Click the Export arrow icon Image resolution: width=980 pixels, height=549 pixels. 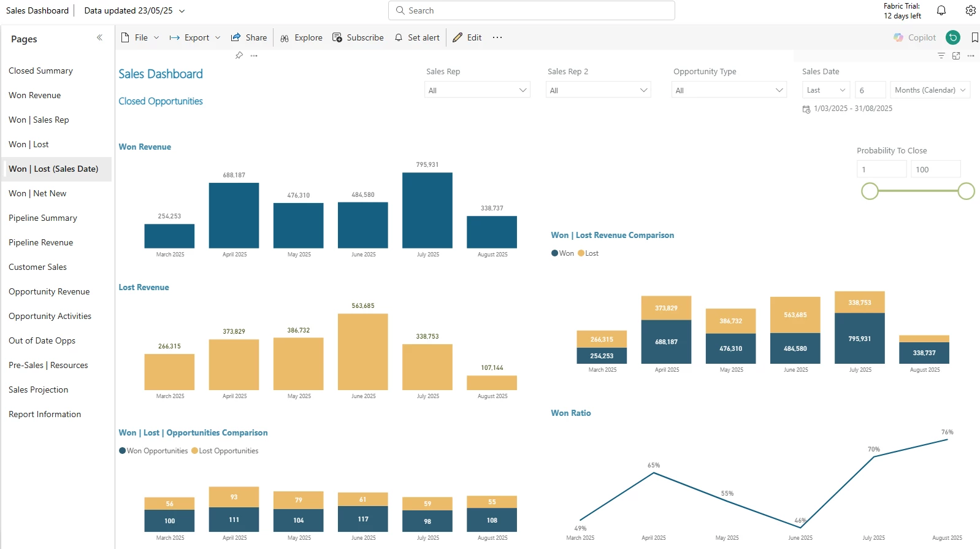tap(174, 37)
